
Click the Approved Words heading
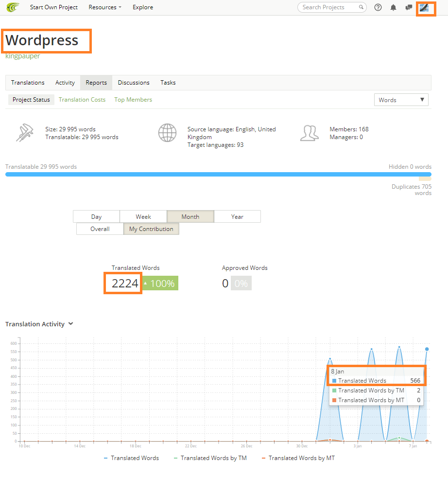click(x=244, y=268)
